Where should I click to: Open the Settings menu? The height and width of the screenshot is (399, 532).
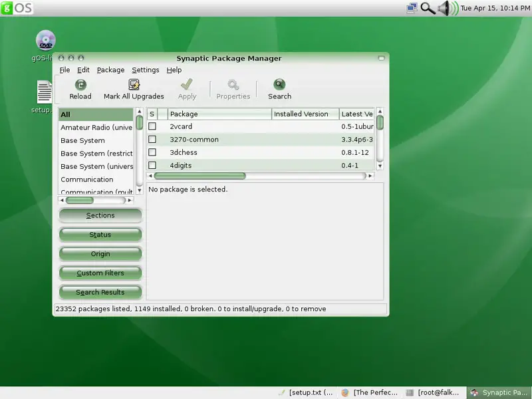point(145,70)
